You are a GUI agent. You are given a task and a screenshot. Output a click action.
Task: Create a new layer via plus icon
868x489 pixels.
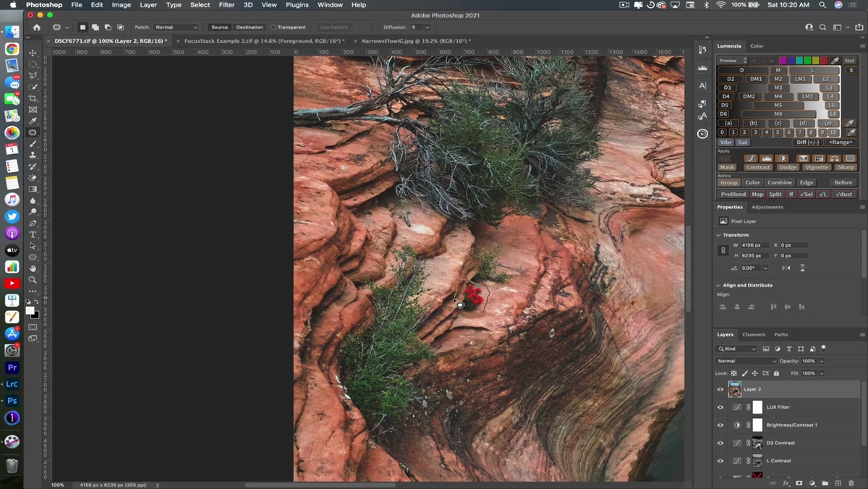click(x=838, y=482)
